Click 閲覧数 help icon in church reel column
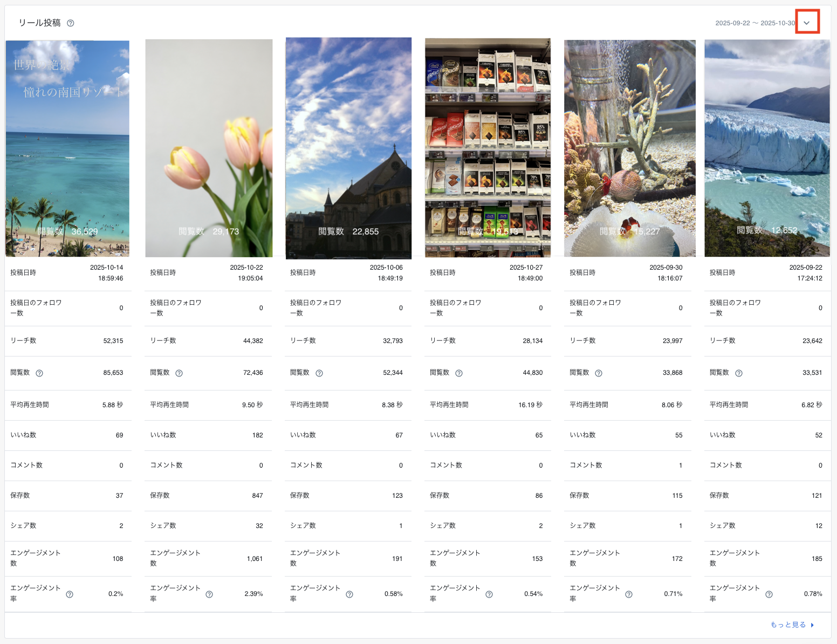837x644 pixels. click(319, 373)
